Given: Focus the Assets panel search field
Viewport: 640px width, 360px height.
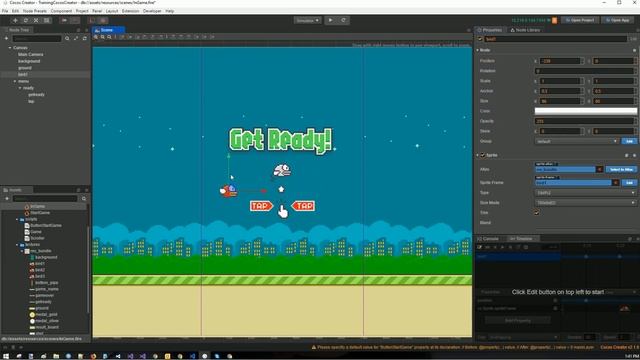Looking at the screenshot, I should click(x=45, y=198).
